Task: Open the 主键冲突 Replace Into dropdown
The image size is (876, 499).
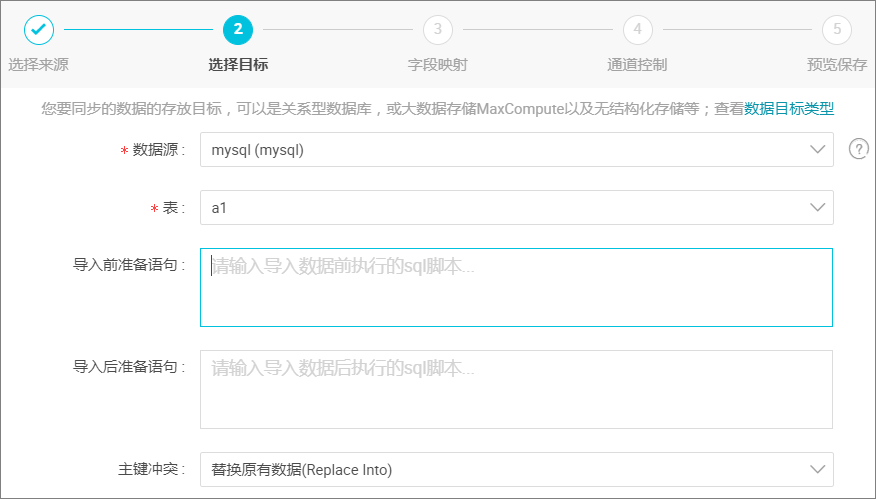Action: tap(517, 469)
